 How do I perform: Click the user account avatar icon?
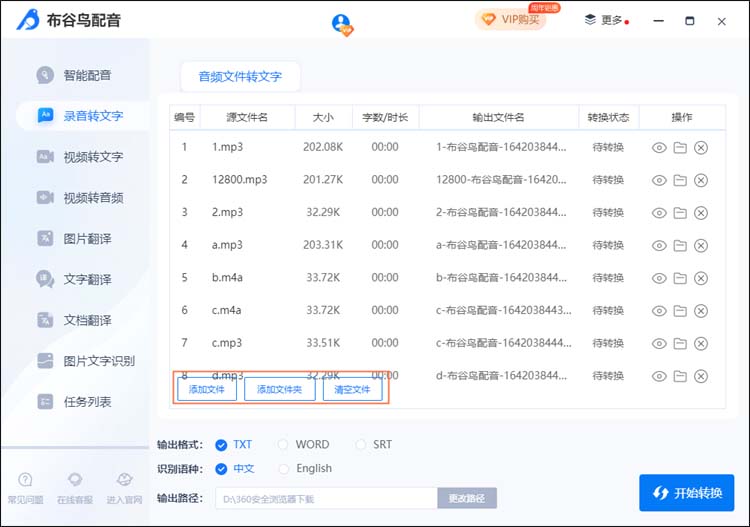pyautogui.click(x=342, y=24)
